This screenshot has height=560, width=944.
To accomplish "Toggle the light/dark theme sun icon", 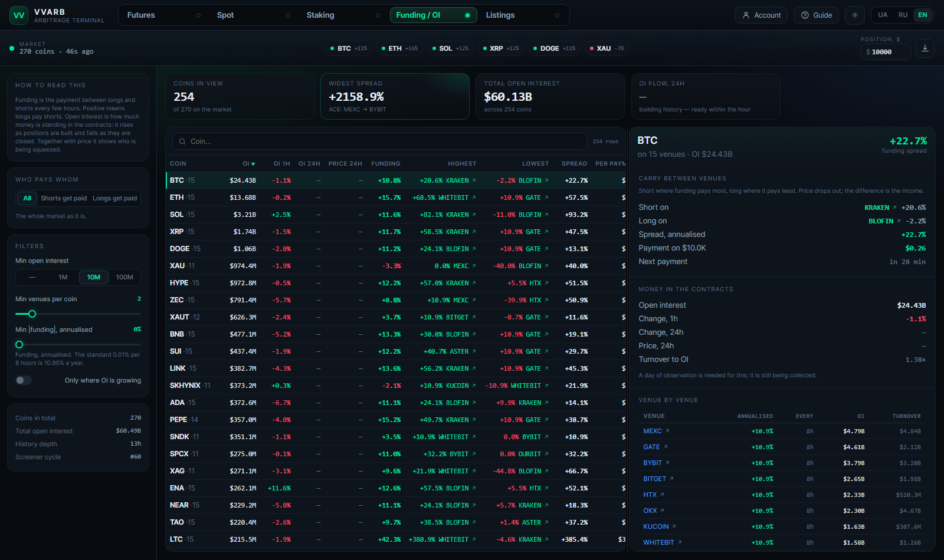I will pos(855,15).
